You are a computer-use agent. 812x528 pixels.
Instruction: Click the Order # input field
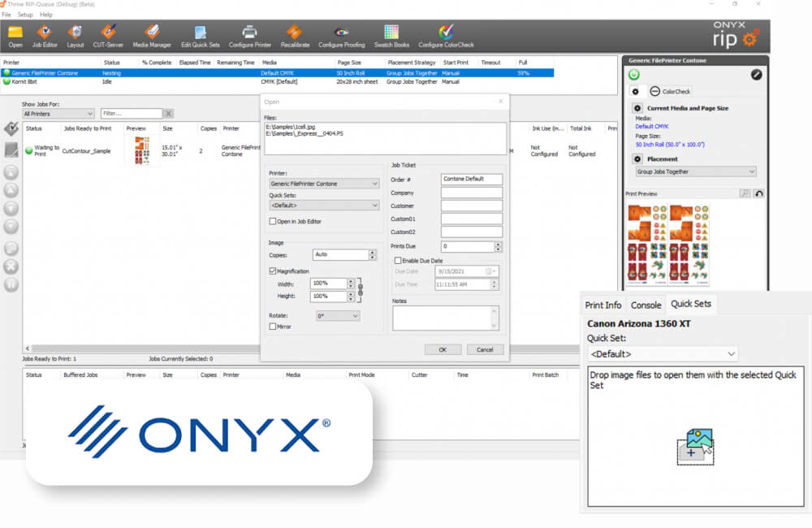click(x=471, y=179)
